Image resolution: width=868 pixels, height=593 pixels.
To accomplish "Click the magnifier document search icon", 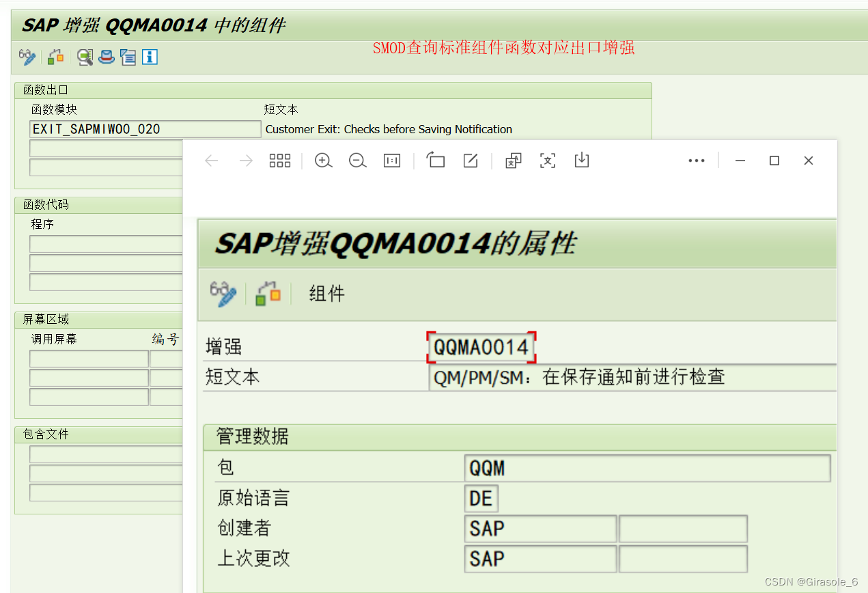I will pyautogui.click(x=84, y=57).
